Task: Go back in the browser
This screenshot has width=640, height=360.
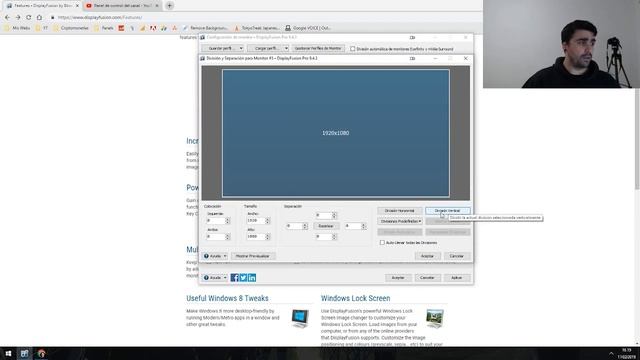Action: (7, 18)
